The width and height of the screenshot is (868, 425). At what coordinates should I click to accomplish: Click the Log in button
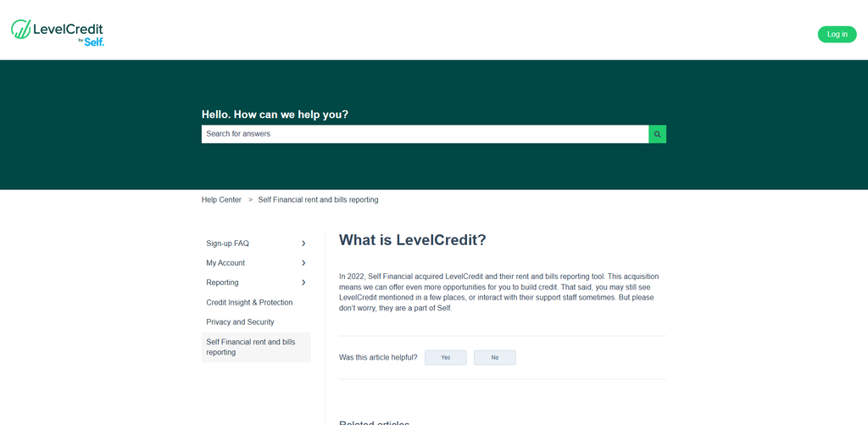click(837, 34)
